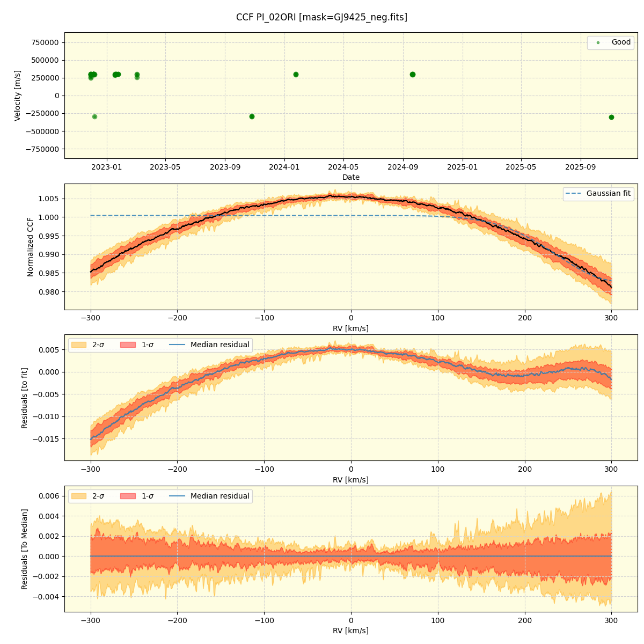This screenshot has width=644, height=644.
Task: Click the 'RV [km/s]' label under the bottom plot
Action: click(351, 631)
